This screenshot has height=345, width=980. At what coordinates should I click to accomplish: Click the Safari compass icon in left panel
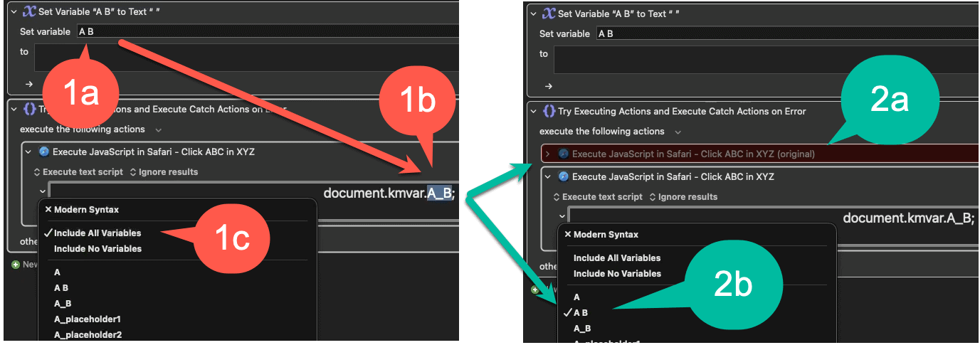pyautogui.click(x=43, y=152)
